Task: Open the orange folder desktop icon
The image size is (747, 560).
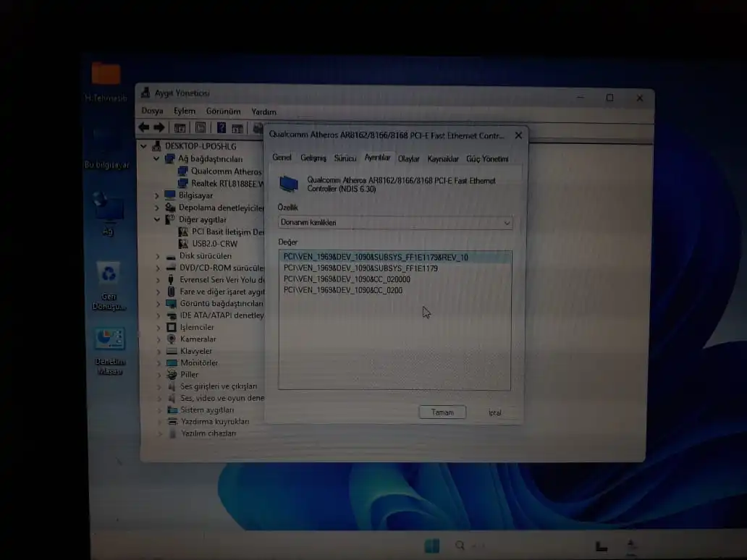Action: coord(106,74)
